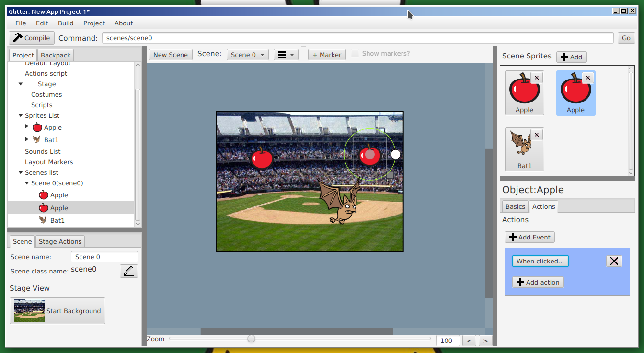Switch to the Stage Actions tab

60,241
